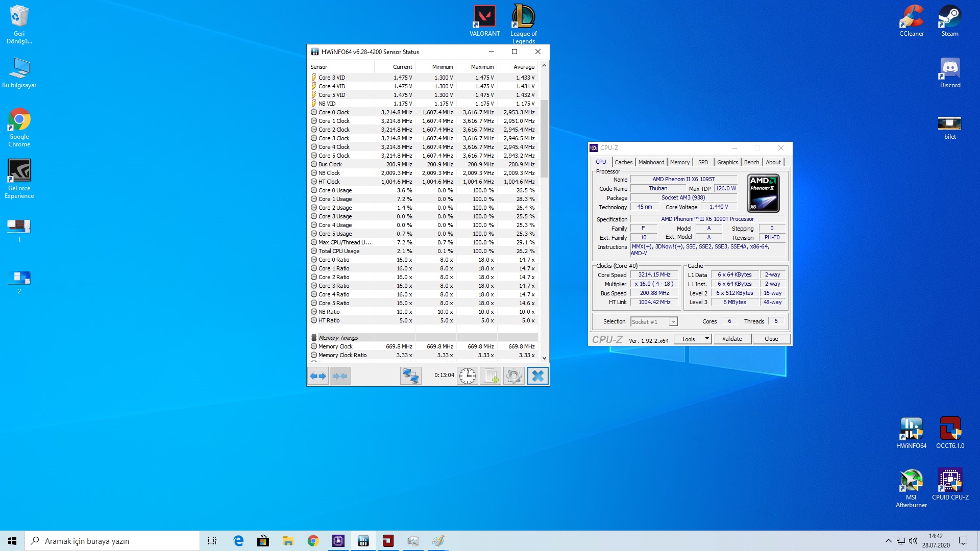This screenshot has width=980, height=551.
Task: Click the HWiNFO scrollbar up arrow
Action: click(x=544, y=65)
